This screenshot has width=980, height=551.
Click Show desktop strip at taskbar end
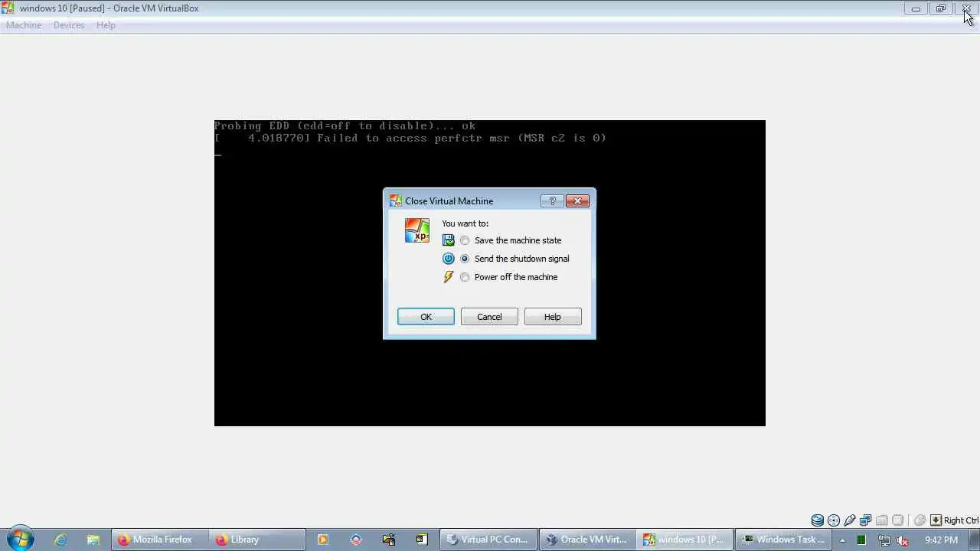(x=975, y=540)
